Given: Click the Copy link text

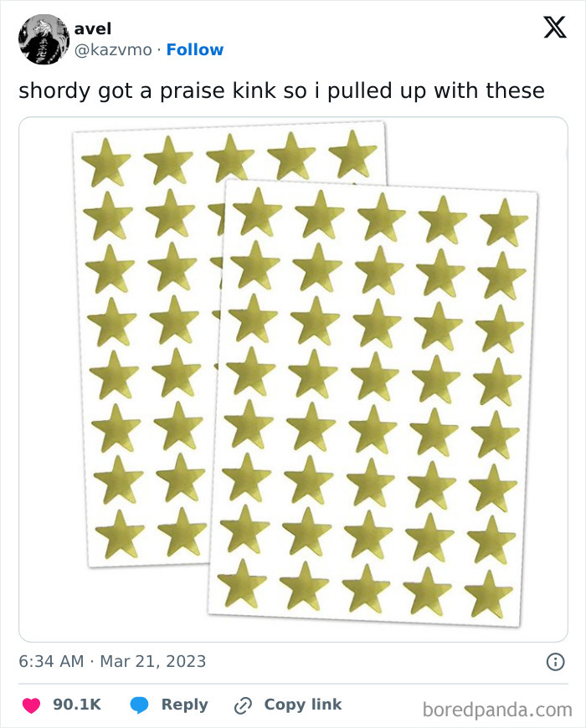Looking at the screenshot, I should [303, 705].
